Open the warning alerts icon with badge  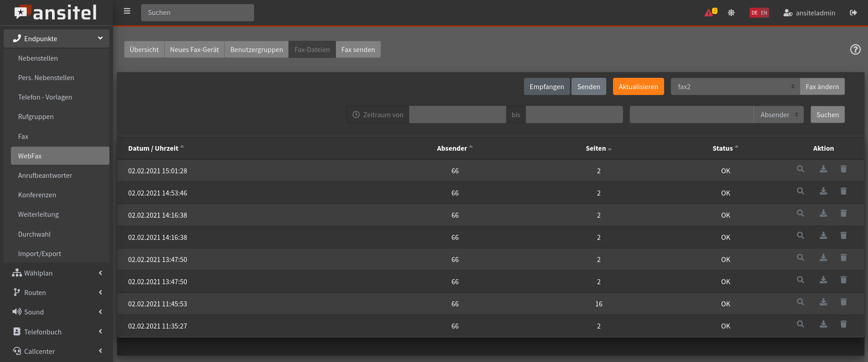710,13
